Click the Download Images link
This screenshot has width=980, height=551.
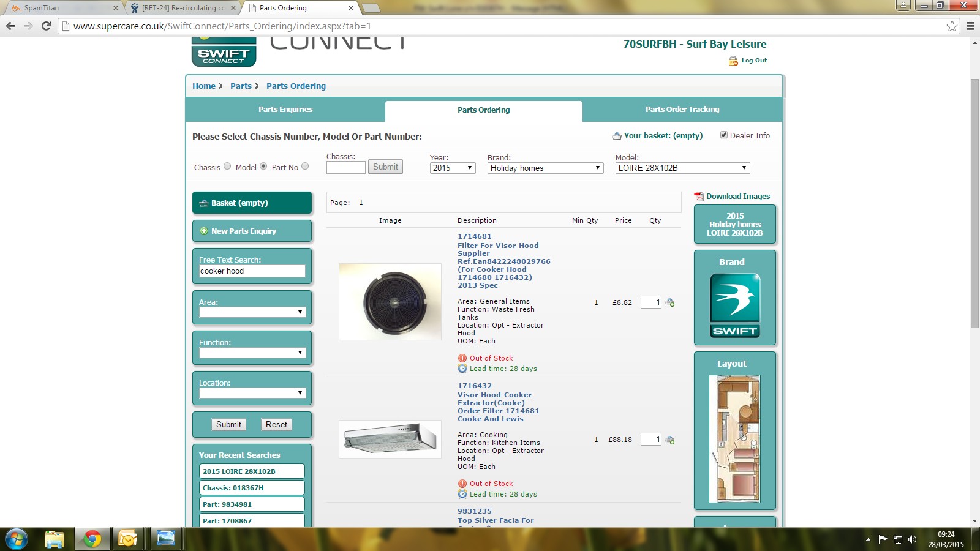(x=738, y=197)
